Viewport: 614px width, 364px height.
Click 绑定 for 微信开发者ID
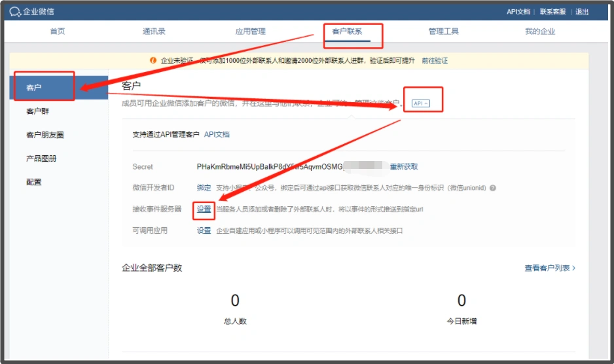pyautogui.click(x=204, y=188)
